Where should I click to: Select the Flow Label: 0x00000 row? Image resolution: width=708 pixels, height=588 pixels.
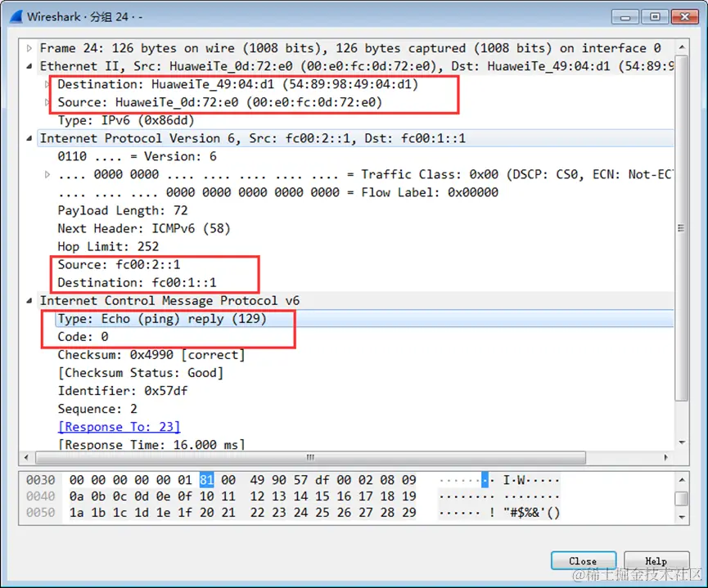pyautogui.click(x=277, y=193)
